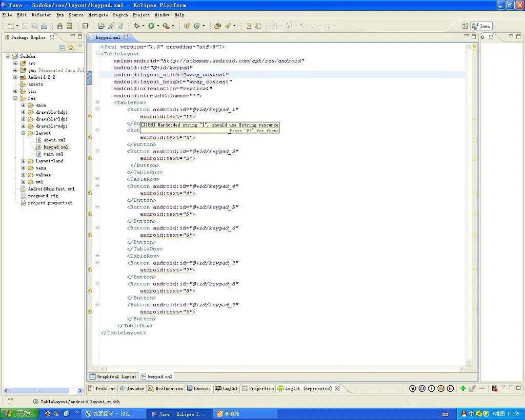
Task: Click the editor horizontal scrollbar
Action: point(282,369)
